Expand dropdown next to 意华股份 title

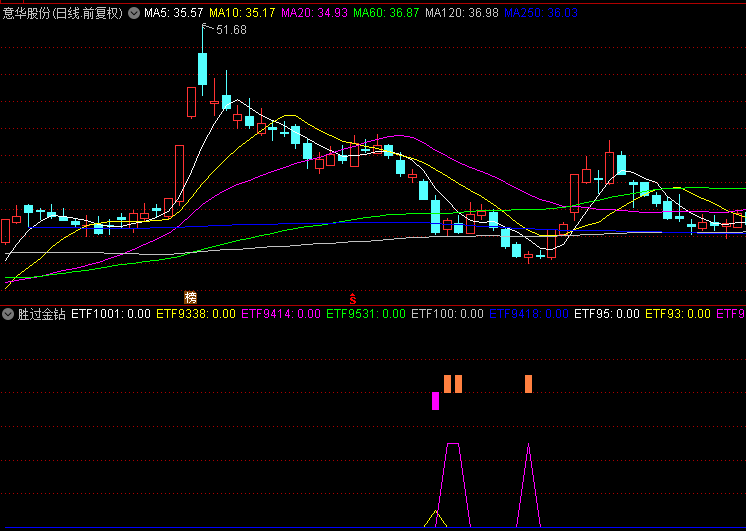pos(133,14)
